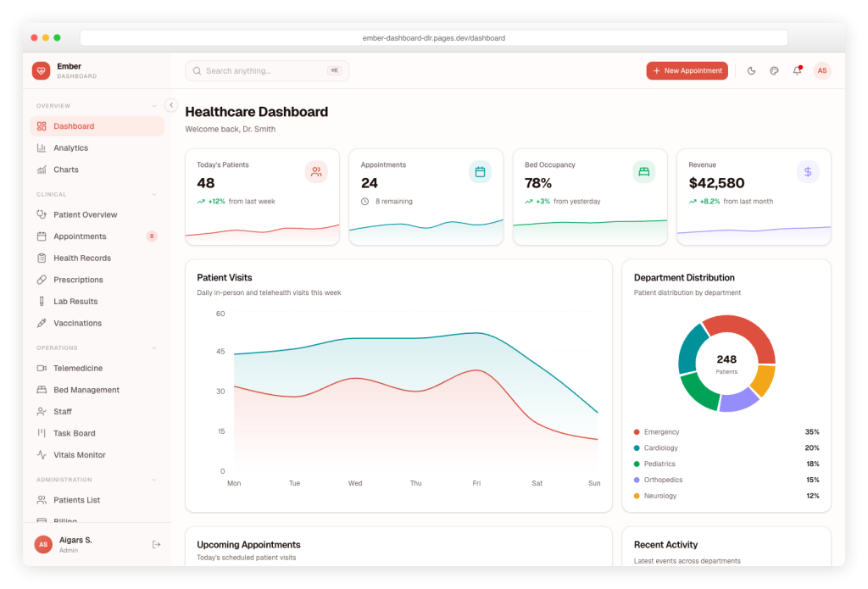Click the Telemedicine video camera icon

point(42,368)
